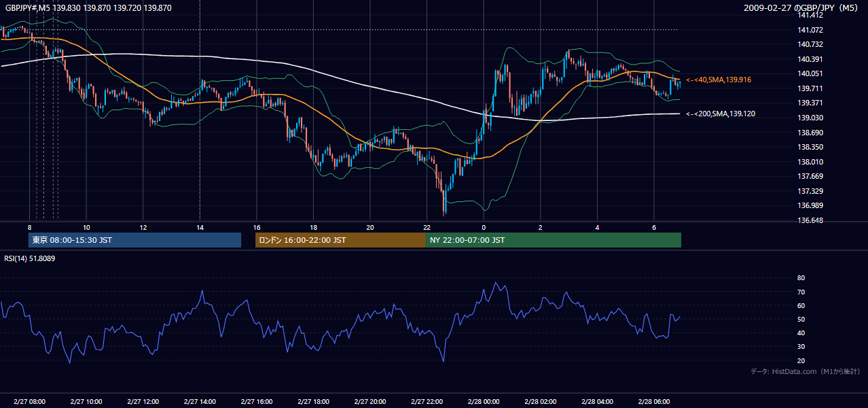Screen dimensions: 868x408
Task: Click the RSI(14) 51.8089 indicator label
Action: pyautogui.click(x=30, y=258)
